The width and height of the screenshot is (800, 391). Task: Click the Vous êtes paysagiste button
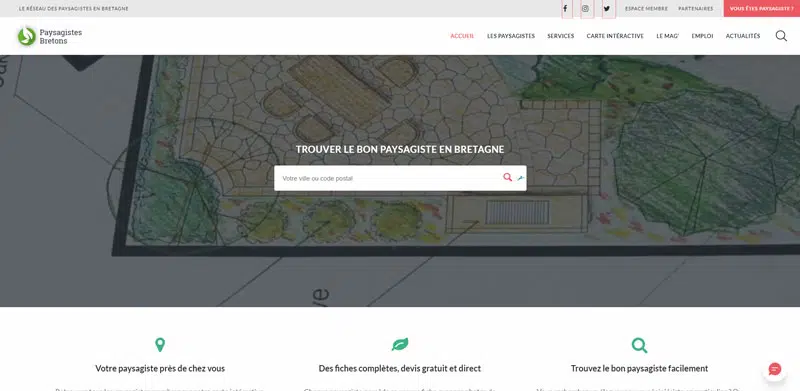762,9
